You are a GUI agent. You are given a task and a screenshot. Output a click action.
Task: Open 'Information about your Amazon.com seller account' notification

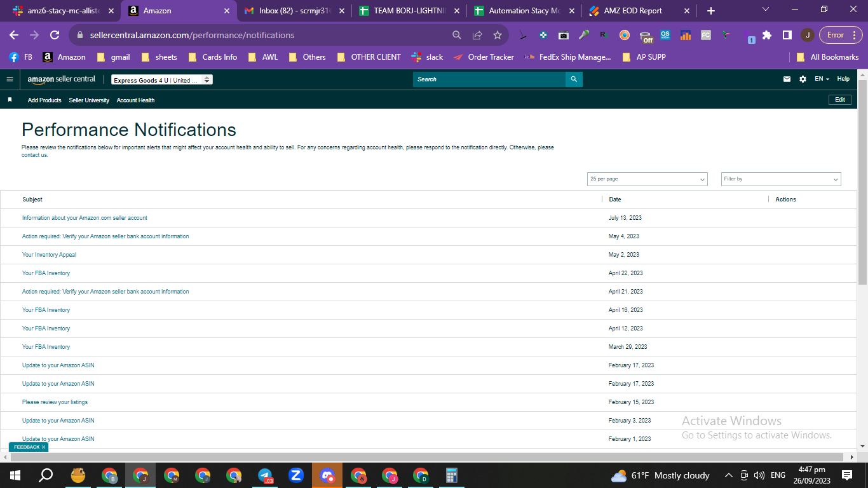coord(85,218)
